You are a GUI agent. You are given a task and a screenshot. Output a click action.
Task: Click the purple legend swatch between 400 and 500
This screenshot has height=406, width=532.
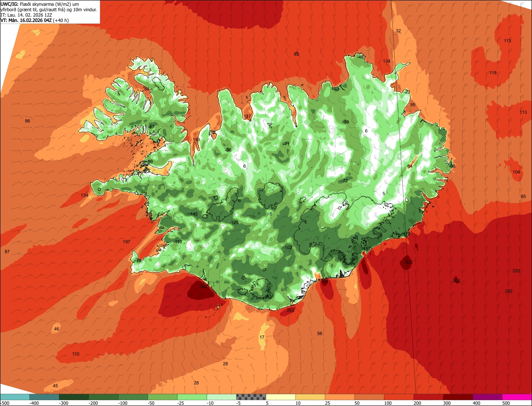(x=488, y=397)
